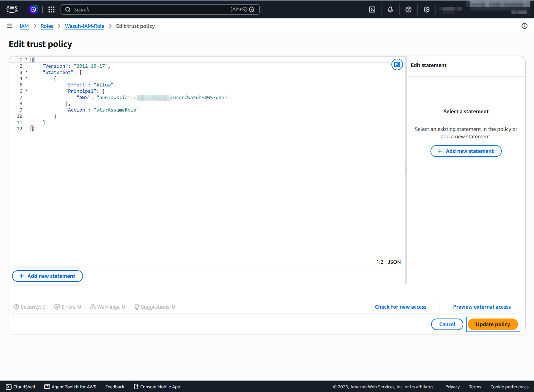Open the info panel icon near breadcrumbs
The height and width of the screenshot is (392, 534).
pos(524,26)
